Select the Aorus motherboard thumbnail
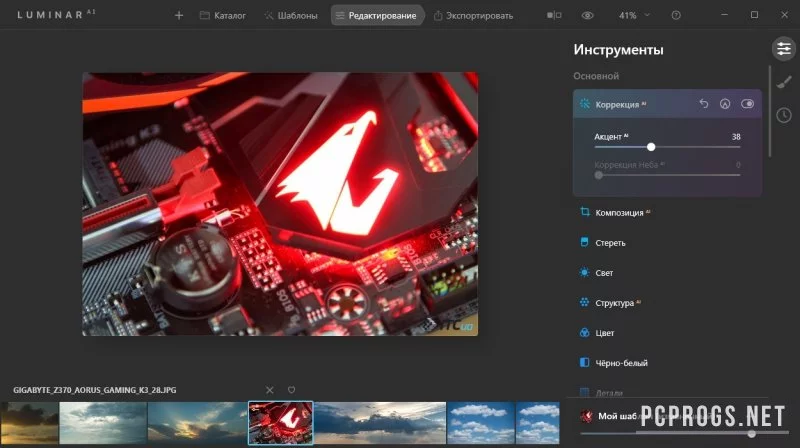The image size is (800, 448). click(281, 422)
